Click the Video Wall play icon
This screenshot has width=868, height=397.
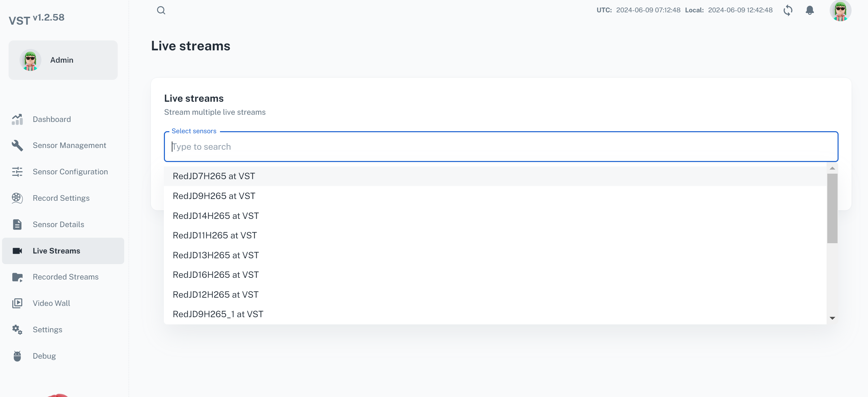point(17,303)
